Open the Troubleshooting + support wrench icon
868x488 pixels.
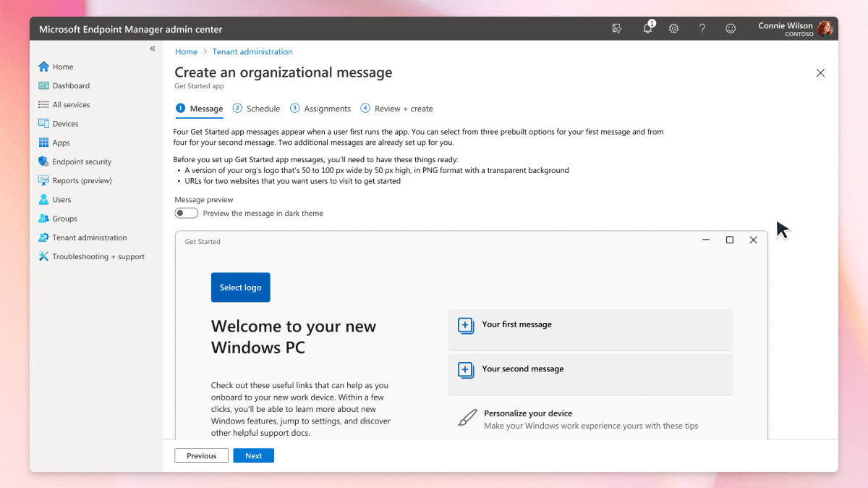44,256
